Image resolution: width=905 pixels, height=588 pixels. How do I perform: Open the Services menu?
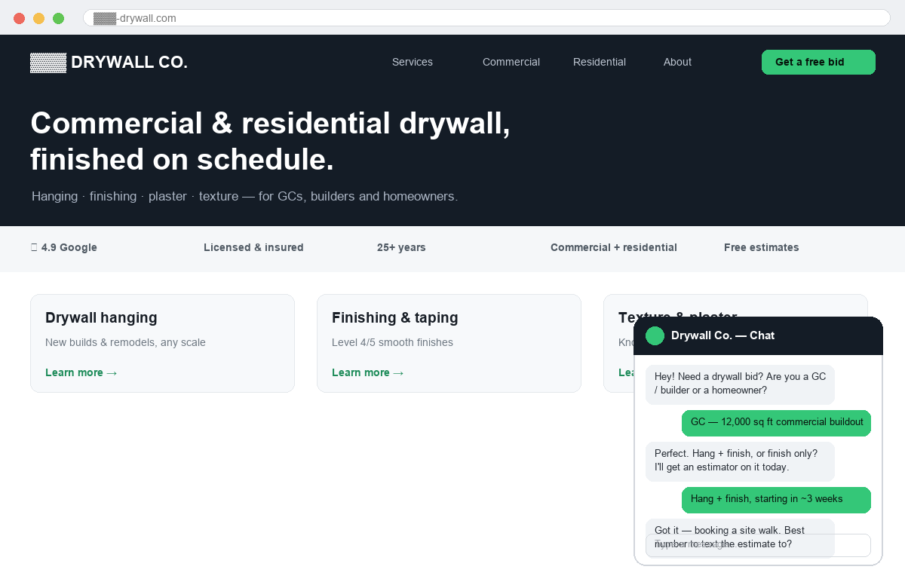click(x=413, y=62)
